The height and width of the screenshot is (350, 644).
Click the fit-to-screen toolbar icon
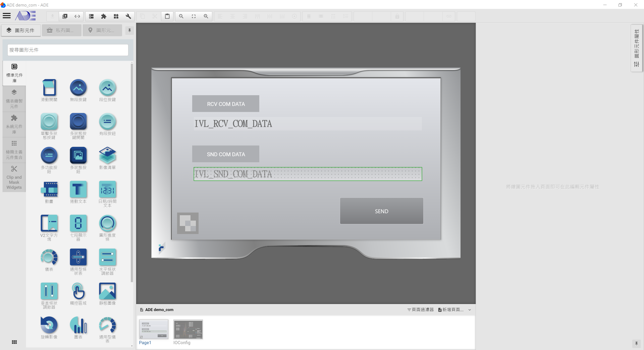[x=194, y=16]
